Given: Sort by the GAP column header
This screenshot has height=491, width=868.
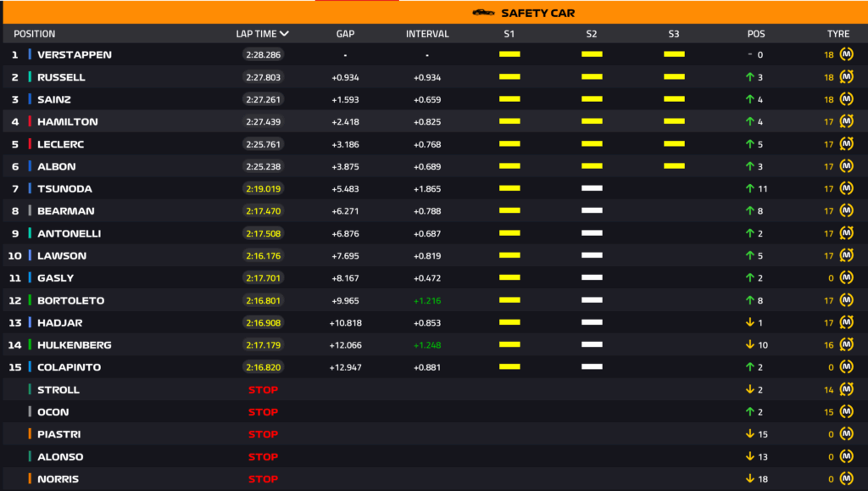Looking at the screenshot, I should tap(345, 34).
